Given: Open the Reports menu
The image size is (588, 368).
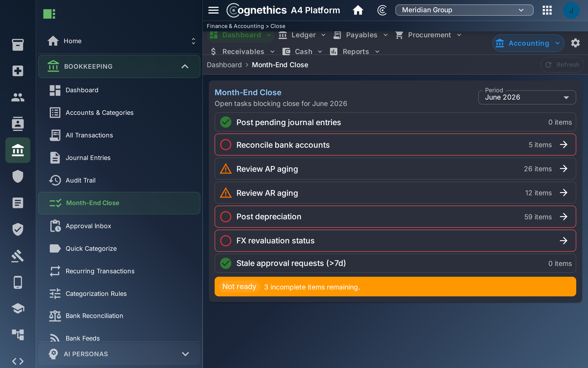Looking at the screenshot, I should pyautogui.click(x=355, y=52).
